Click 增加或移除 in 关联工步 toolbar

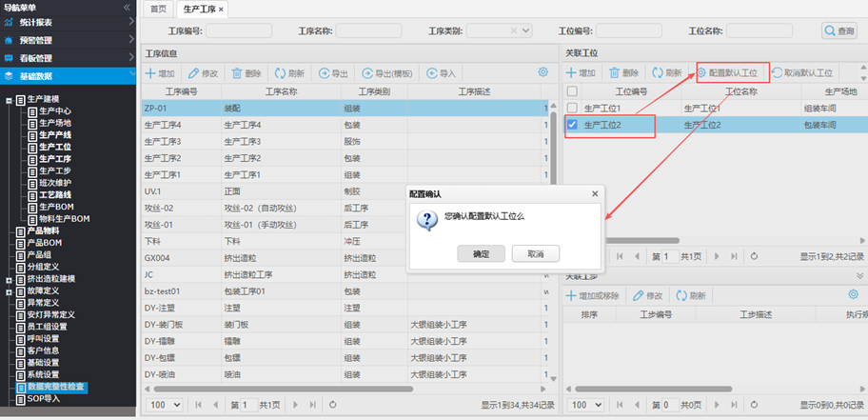click(x=592, y=296)
